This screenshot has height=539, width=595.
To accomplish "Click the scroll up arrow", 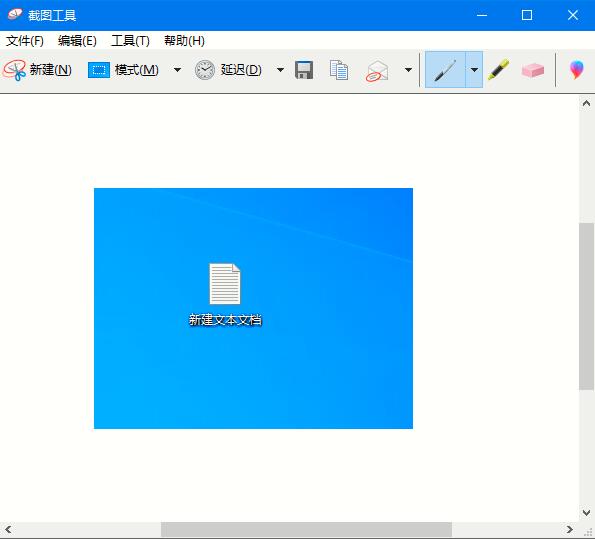I will (x=586, y=103).
